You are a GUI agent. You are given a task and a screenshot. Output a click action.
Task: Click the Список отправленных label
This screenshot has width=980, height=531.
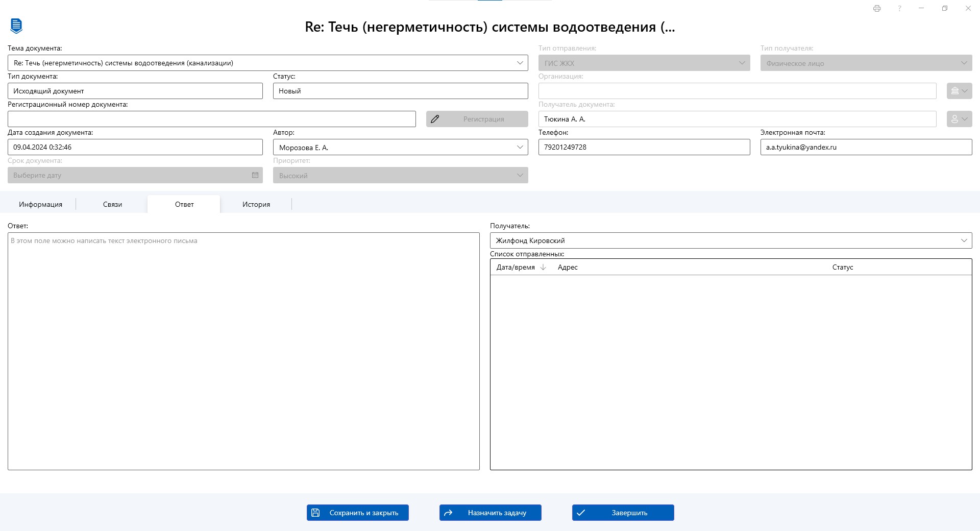coord(527,254)
